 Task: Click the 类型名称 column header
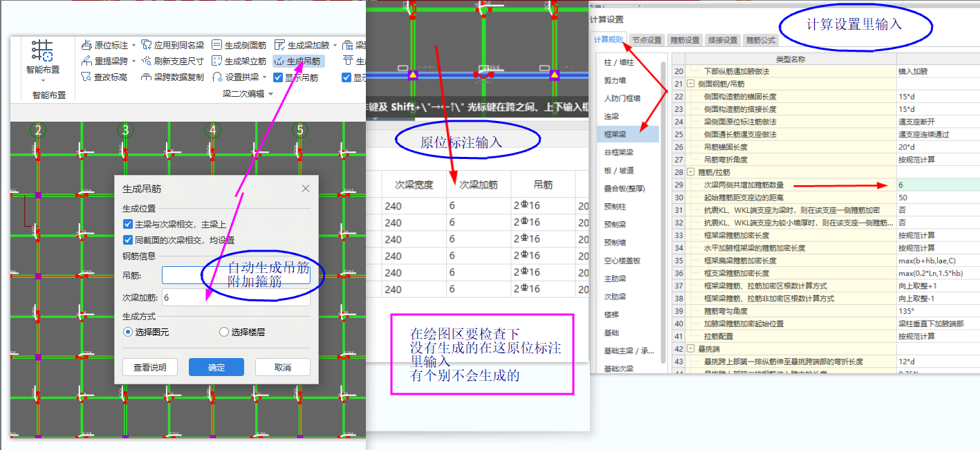coord(790,59)
